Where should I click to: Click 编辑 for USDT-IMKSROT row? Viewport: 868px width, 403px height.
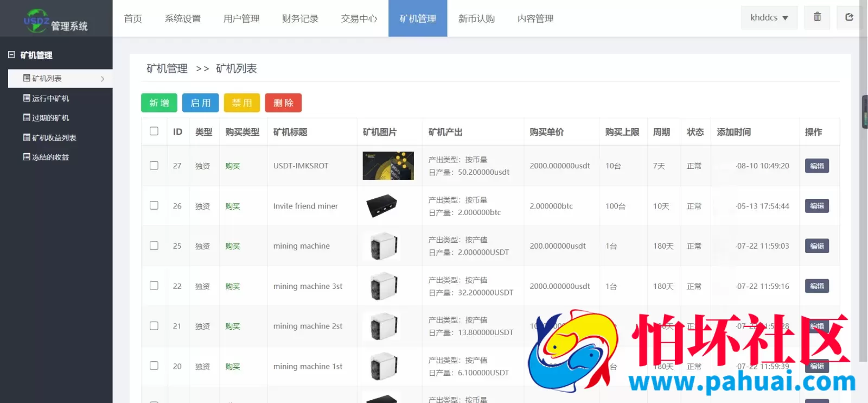pos(817,166)
